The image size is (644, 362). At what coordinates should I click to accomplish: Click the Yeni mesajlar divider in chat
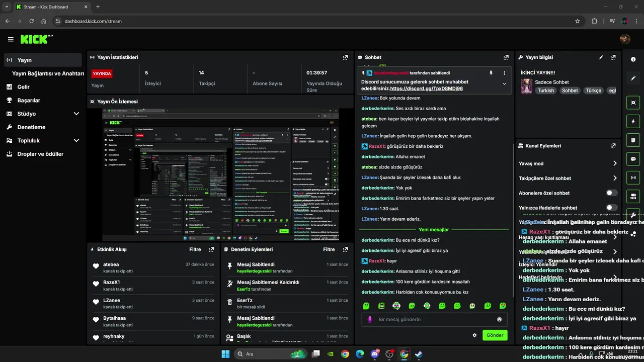click(x=434, y=229)
